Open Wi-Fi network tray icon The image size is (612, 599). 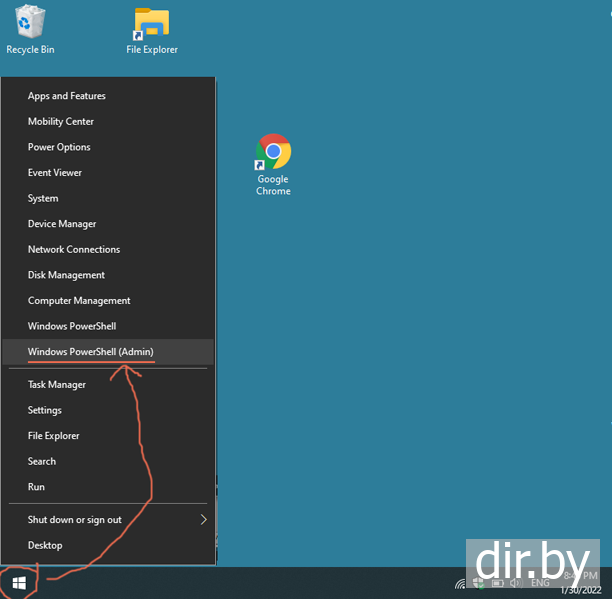coord(461,583)
